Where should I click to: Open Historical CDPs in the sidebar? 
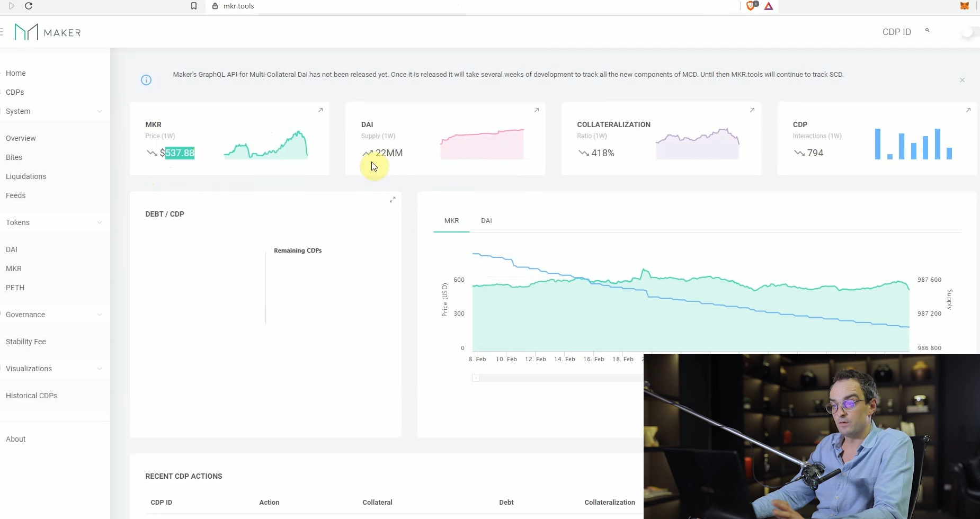pyautogui.click(x=31, y=396)
